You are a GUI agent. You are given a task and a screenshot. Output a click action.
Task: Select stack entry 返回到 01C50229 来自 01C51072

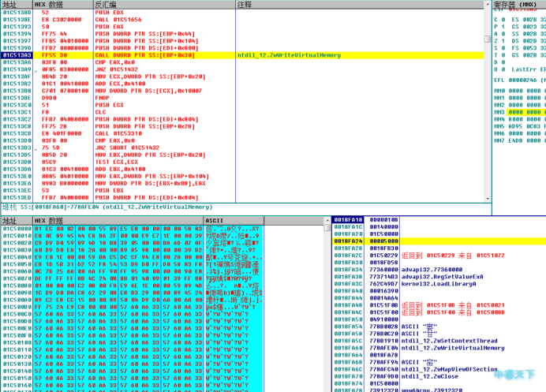tap(453, 256)
